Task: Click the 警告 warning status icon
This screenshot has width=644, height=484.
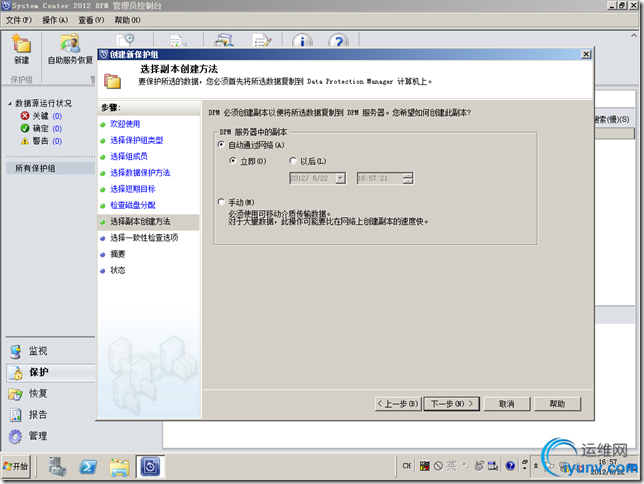Action: [25, 141]
